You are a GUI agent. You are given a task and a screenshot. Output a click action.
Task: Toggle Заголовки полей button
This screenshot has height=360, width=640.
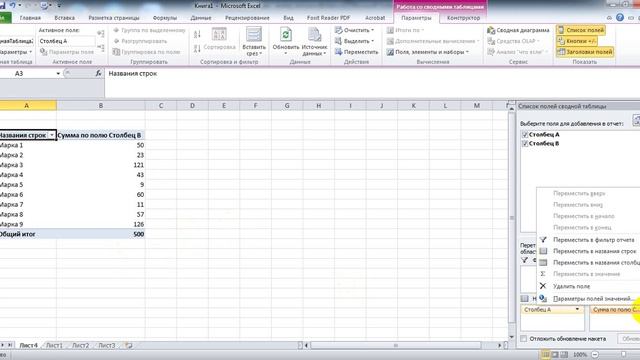coord(585,52)
